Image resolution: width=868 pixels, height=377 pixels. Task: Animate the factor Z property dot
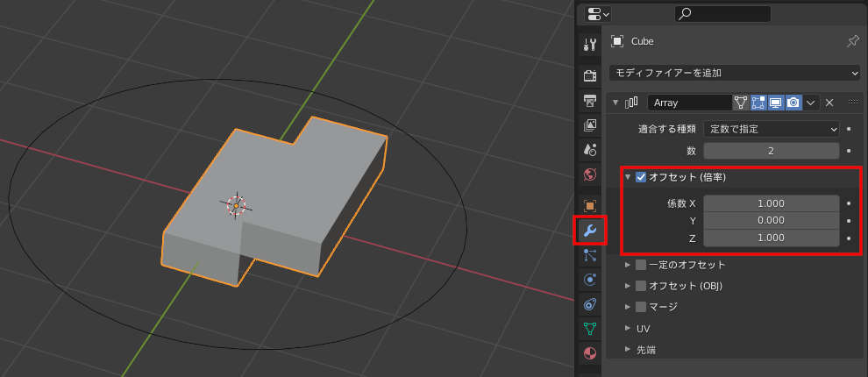[850, 238]
